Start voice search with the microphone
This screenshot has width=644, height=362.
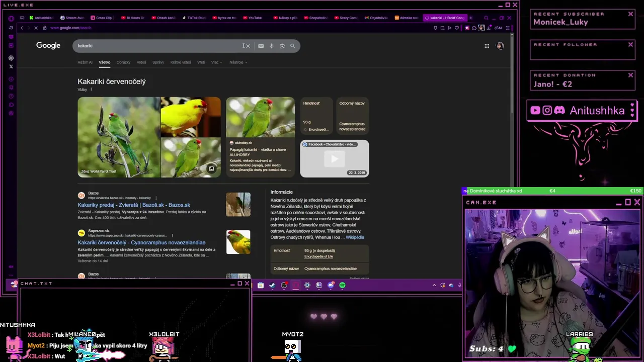[271, 46]
